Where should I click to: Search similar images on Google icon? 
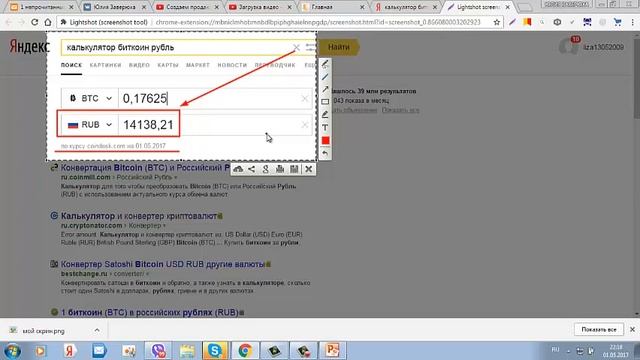266,169
